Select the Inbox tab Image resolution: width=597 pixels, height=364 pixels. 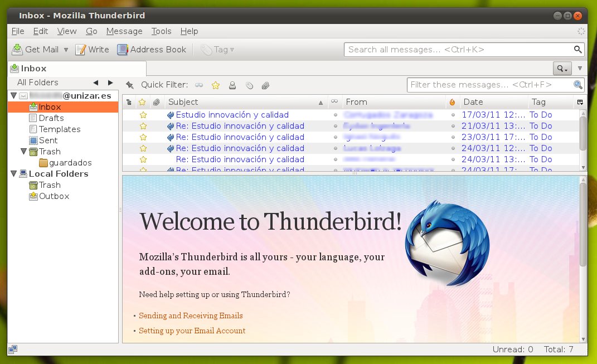77,69
